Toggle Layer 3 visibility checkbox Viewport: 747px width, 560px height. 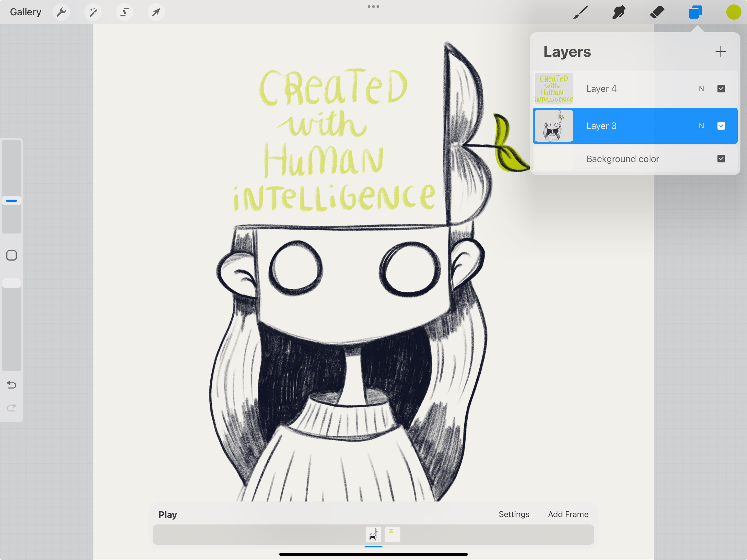point(721,126)
